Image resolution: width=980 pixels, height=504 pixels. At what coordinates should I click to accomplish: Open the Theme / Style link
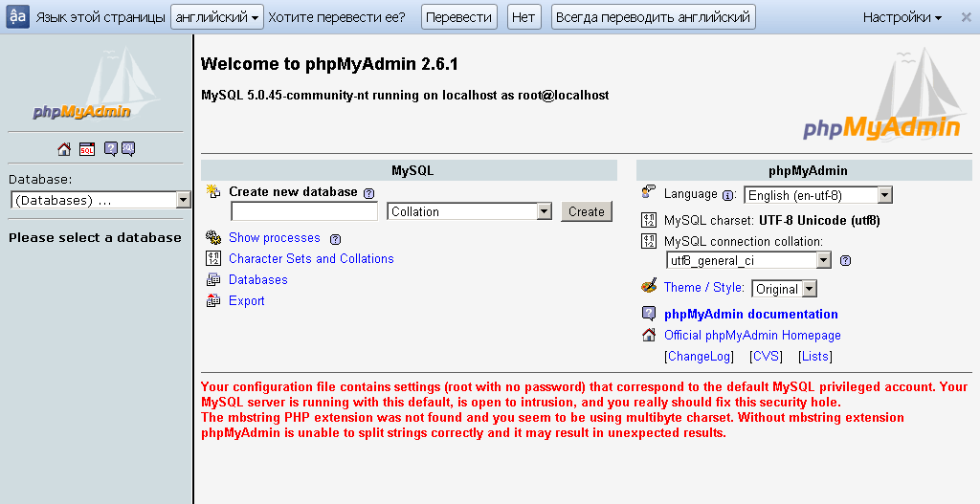click(x=703, y=287)
